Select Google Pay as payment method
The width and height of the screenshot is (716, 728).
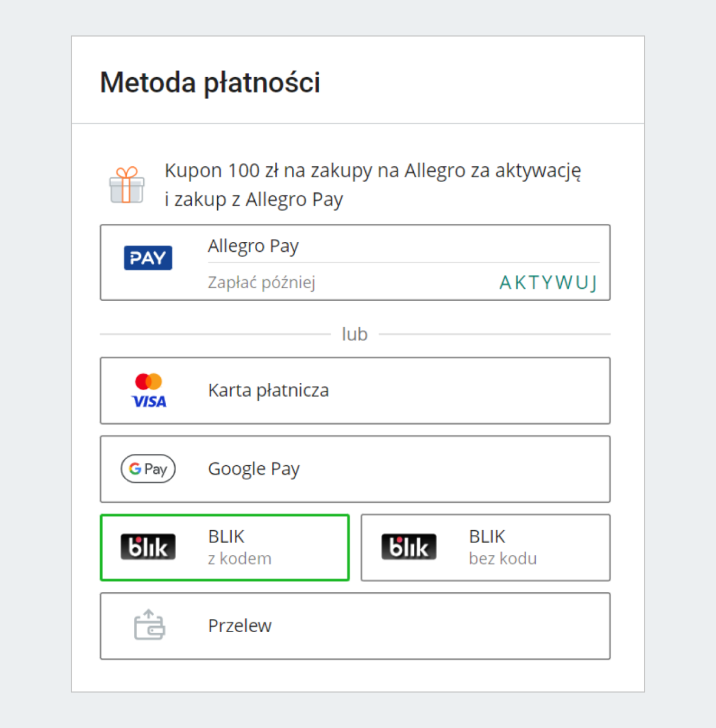point(254,469)
